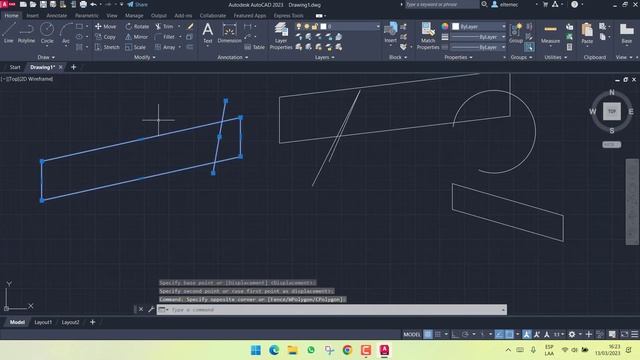
Task: Toggle drawing grid display in status bar
Action: (x=428, y=334)
